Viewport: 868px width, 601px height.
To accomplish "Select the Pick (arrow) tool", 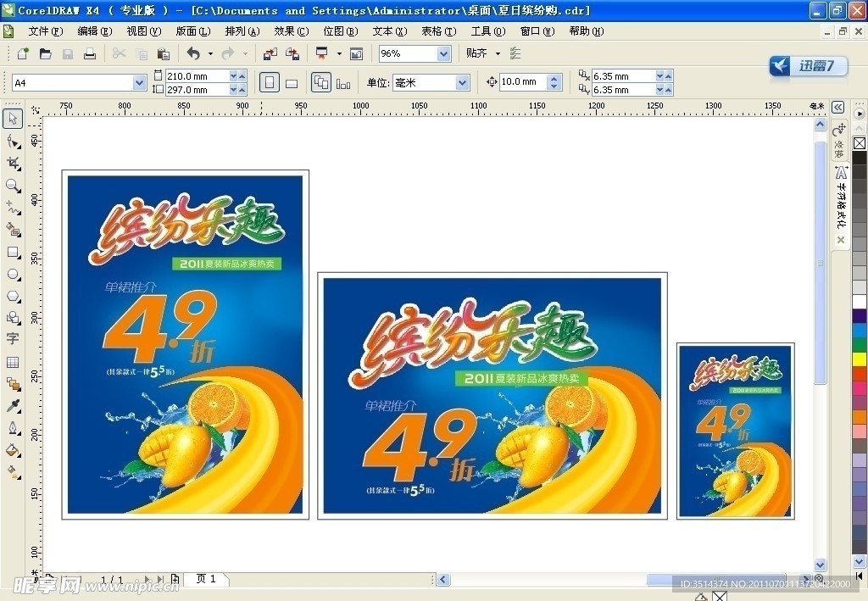I will tap(13, 118).
